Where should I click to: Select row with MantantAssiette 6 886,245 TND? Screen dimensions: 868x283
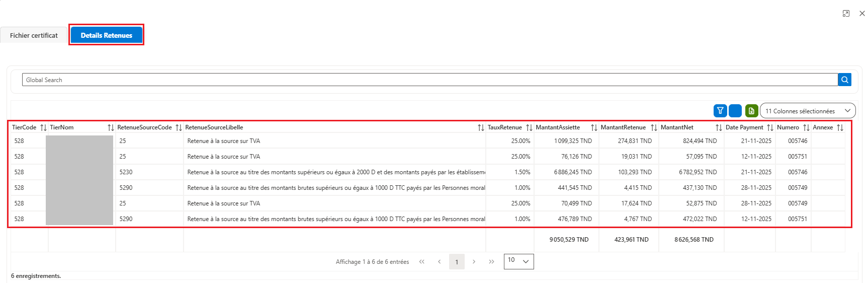tap(427, 172)
